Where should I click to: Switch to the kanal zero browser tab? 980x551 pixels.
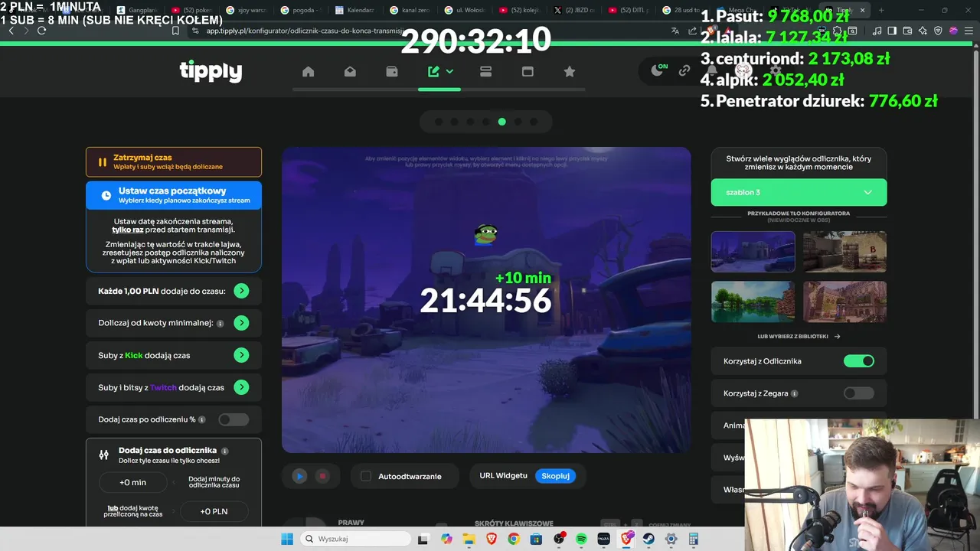point(410,10)
